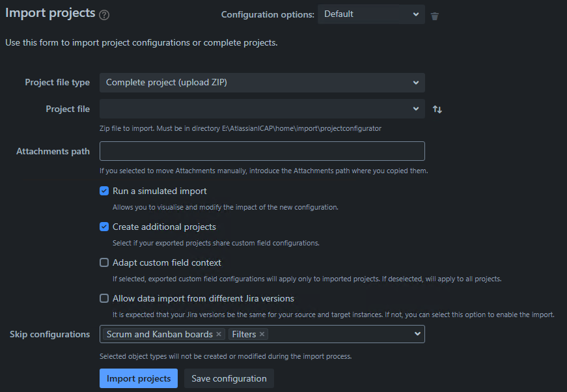Expand the Skip configurations dropdown arrow
Viewport: 567px width, 392px height.
click(x=417, y=334)
